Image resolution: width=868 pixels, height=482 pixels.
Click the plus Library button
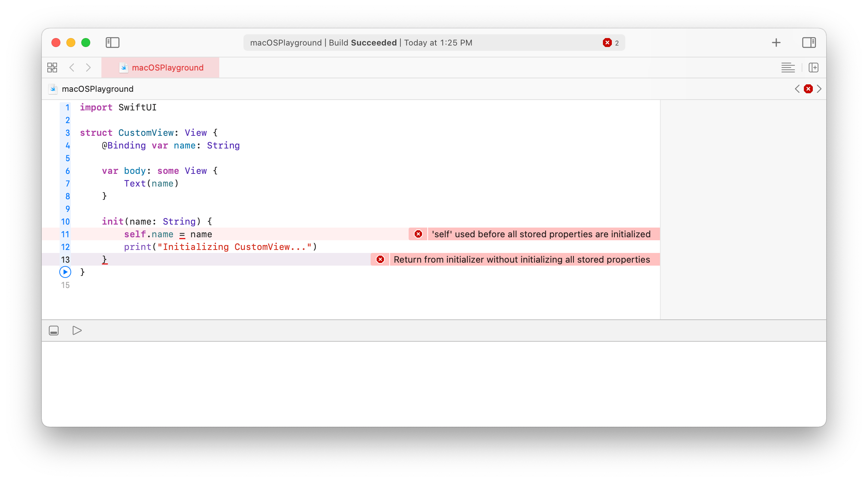click(776, 43)
